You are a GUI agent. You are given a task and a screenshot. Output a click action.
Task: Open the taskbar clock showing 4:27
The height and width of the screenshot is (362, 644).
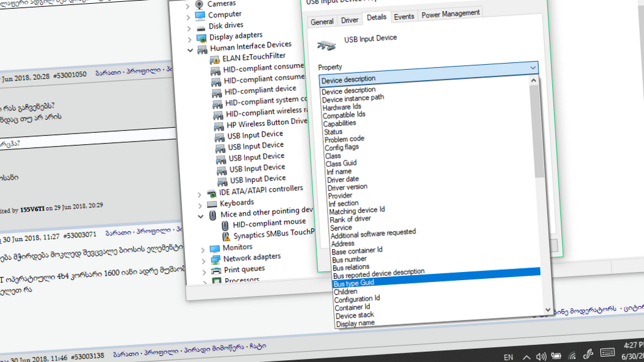coord(633,350)
